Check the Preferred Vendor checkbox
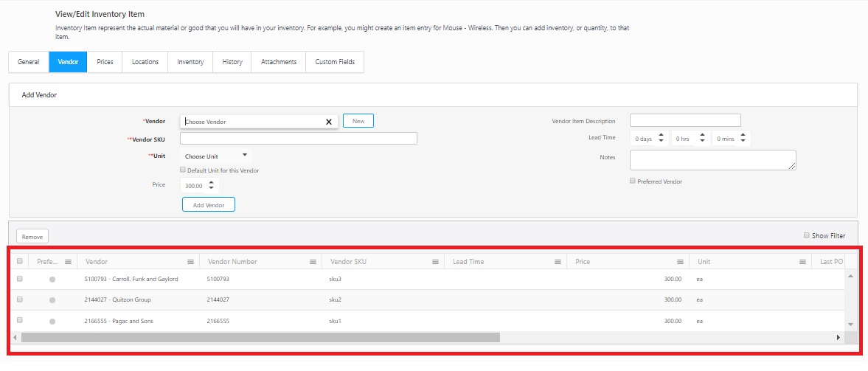Screen dimensions: 868x371 tap(633, 181)
